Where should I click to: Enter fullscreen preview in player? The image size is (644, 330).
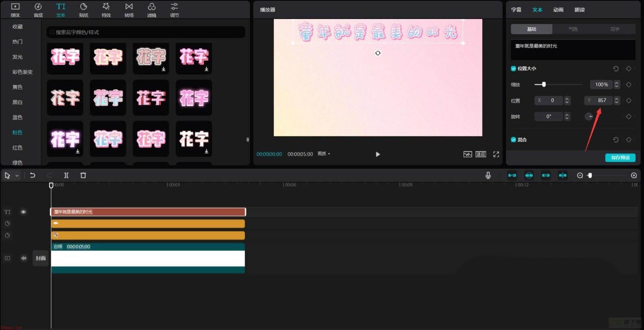pyautogui.click(x=496, y=154)
